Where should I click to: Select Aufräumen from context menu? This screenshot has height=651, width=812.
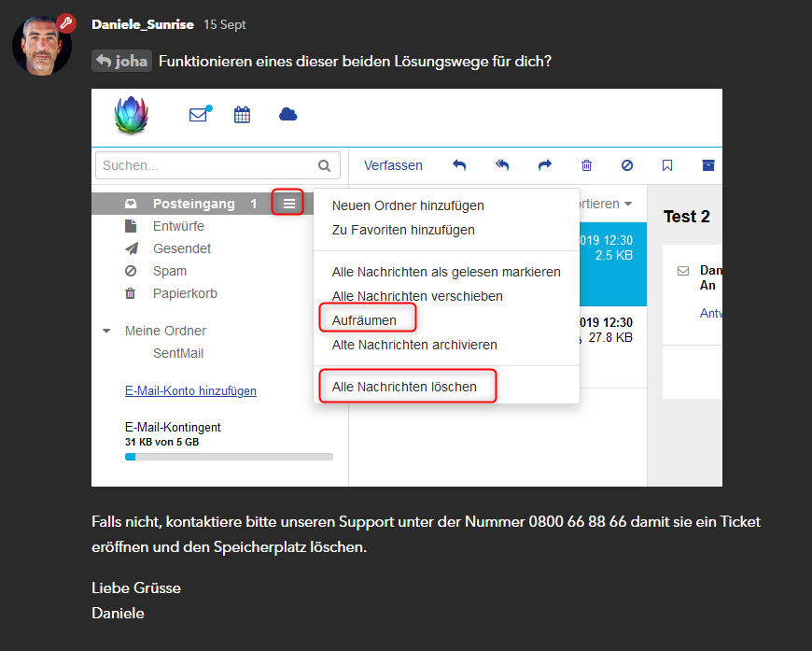tap(365, 320)
